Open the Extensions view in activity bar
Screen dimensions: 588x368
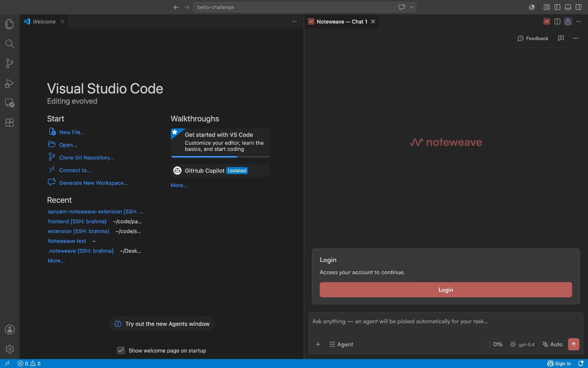click(10, 122)
